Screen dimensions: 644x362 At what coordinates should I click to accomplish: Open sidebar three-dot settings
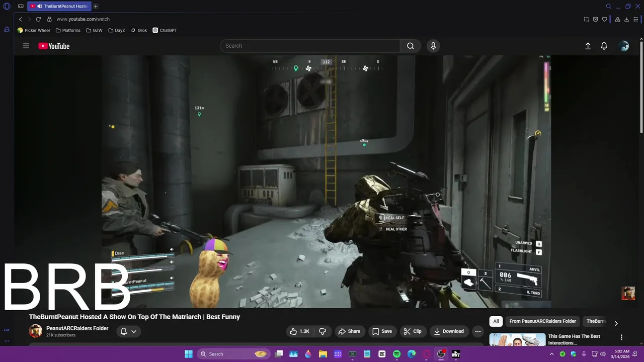click(x=7, y=341)
